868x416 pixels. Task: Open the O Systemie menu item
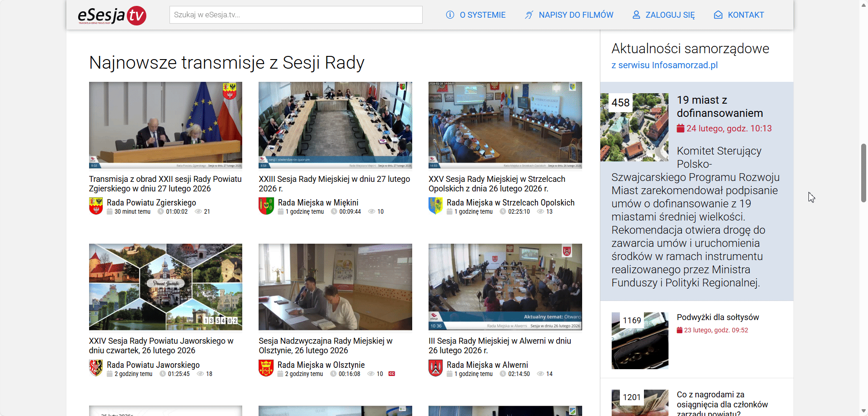[x=476, y=15]
